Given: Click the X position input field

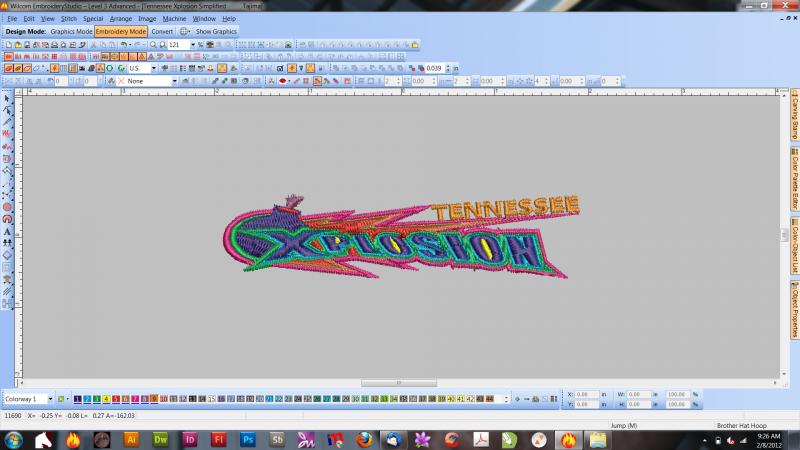Looking at the screenshot, I should click(x=586, y=394).
